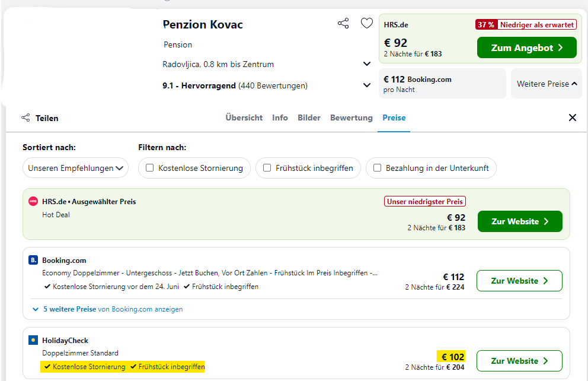The image size is (588, 381).
Task: Click the Teilen share link
Action: coord(47,118)
